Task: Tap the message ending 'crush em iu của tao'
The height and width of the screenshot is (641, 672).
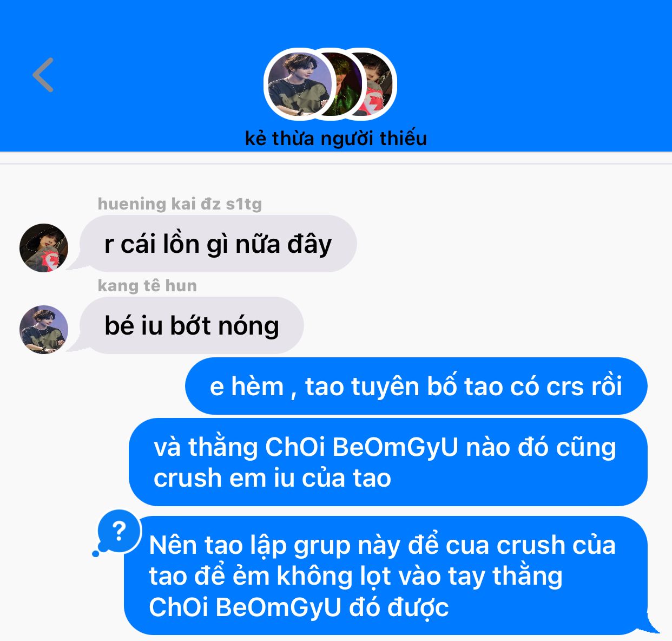Action: click(388, 462)
